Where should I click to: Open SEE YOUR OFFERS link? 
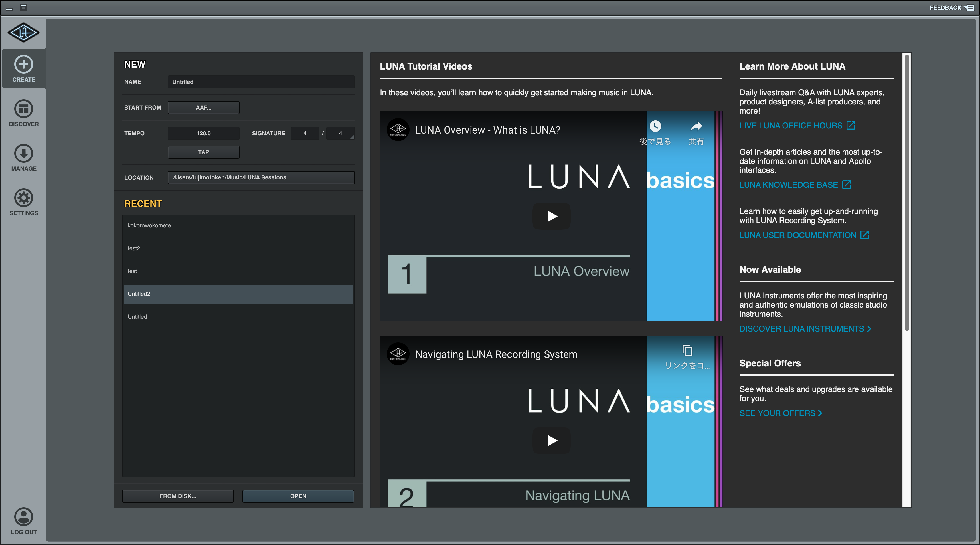coord(781,413)
